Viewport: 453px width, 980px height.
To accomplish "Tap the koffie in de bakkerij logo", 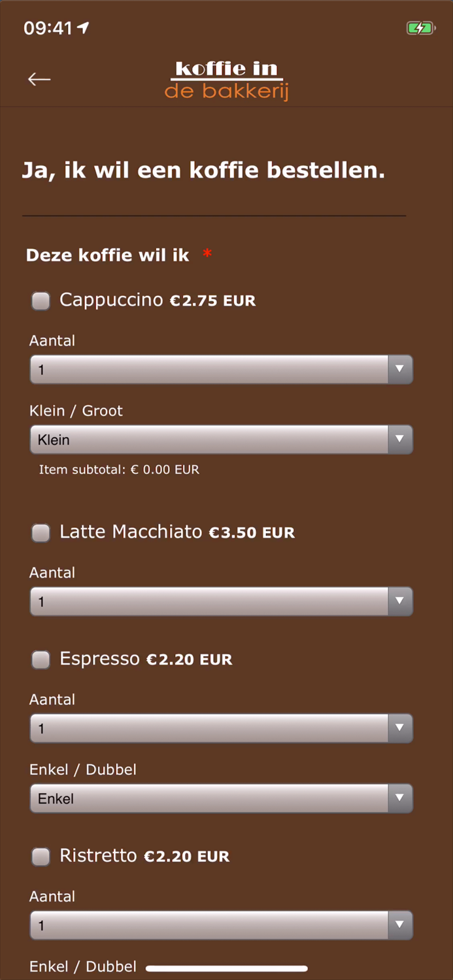I will pos(226,78).
